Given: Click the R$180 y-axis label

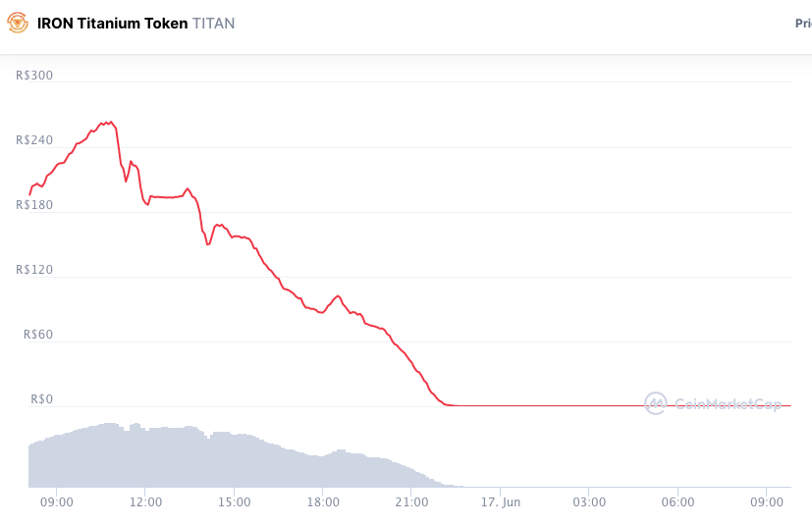Looking at the screenshot, I should (34, 205).
